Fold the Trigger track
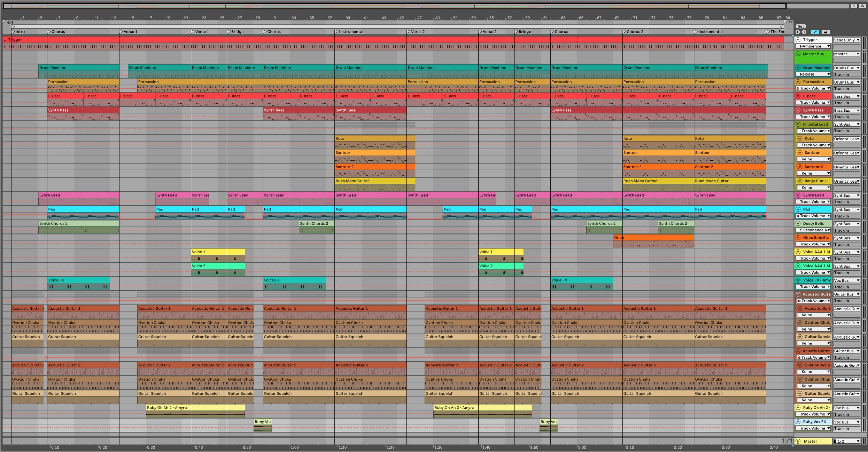Image resolution: width=868 pixels, height=452 pixels. click(x=798, y=40)
